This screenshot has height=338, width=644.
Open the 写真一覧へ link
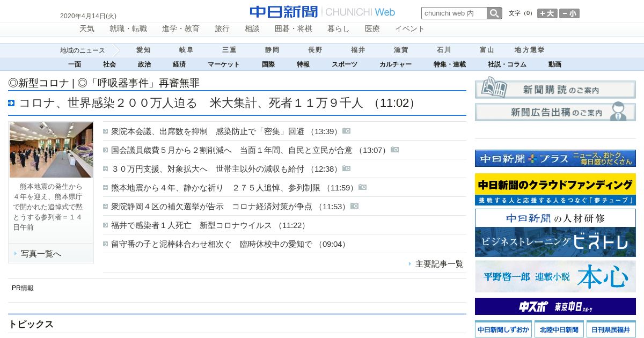pyautogui.click(x=41, y=254)
